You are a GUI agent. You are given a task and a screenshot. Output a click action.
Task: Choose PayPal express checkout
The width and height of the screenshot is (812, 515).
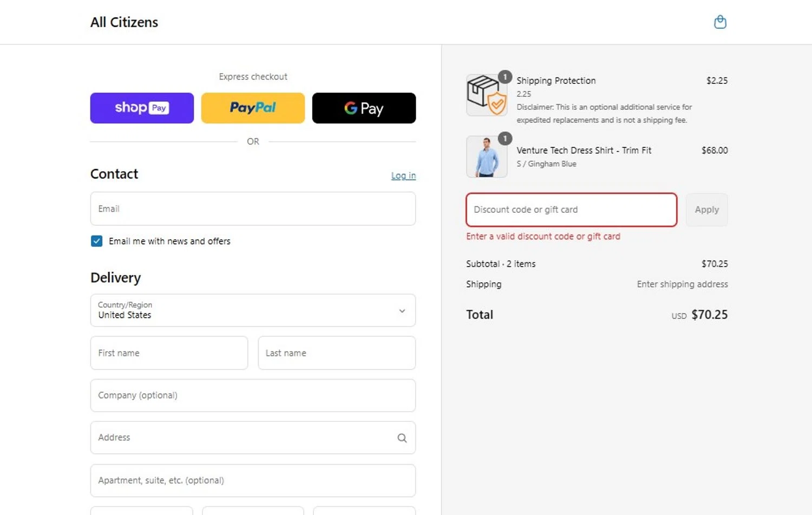(253, 108)
